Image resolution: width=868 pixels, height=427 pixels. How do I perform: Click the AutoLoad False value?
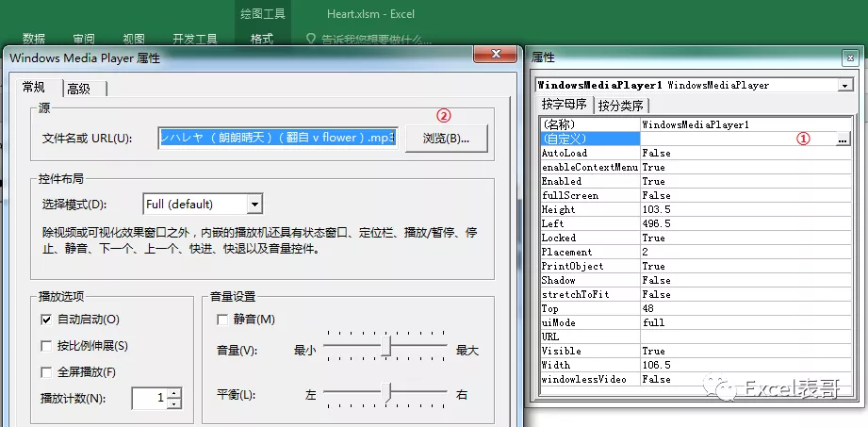click(x=745, y=153)
